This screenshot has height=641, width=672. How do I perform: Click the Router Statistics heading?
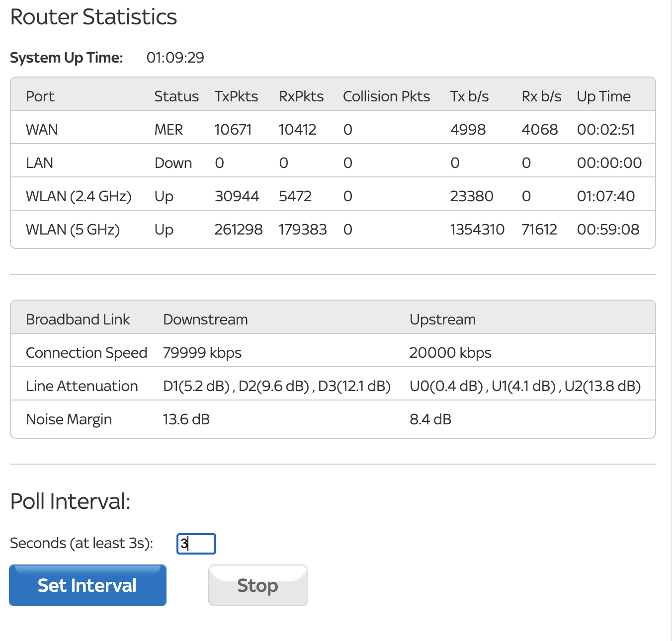pyautogui.click(x=93, y=17)
